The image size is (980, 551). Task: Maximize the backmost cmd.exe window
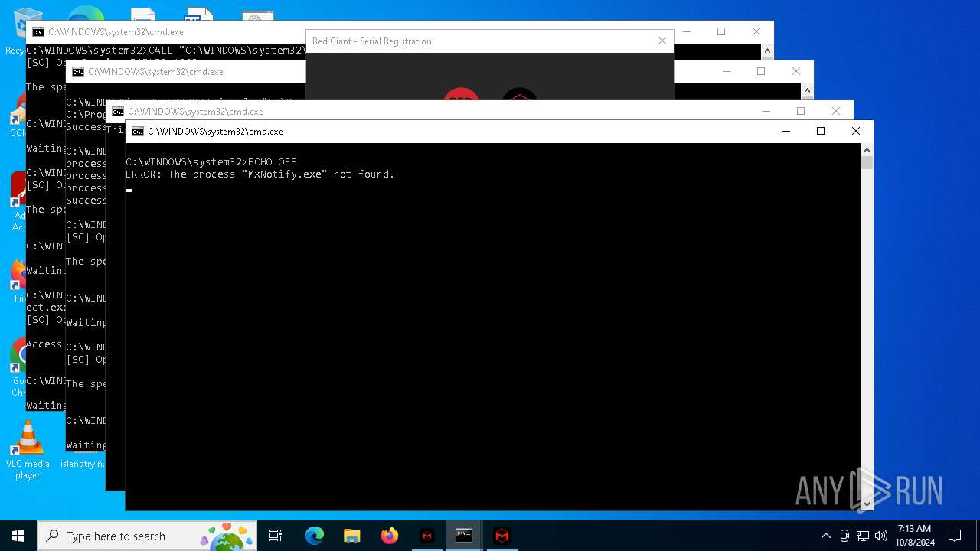click(x=721, y=31)
